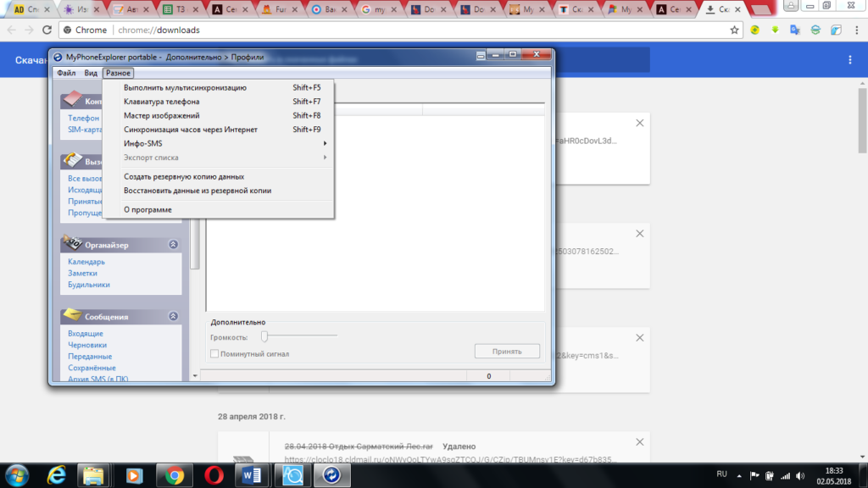Image resolution: width=868 pixels, height=488 pixels.
Task: Collapse the Сообщения sidebar section
Action: click(173, 316)
